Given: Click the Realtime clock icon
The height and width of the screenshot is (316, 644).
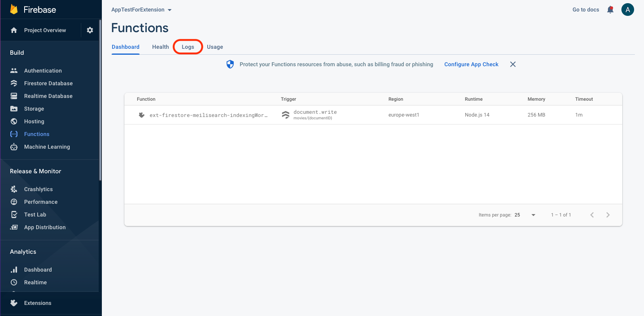Looking at the screenshot, I should [x=14, y=282].
